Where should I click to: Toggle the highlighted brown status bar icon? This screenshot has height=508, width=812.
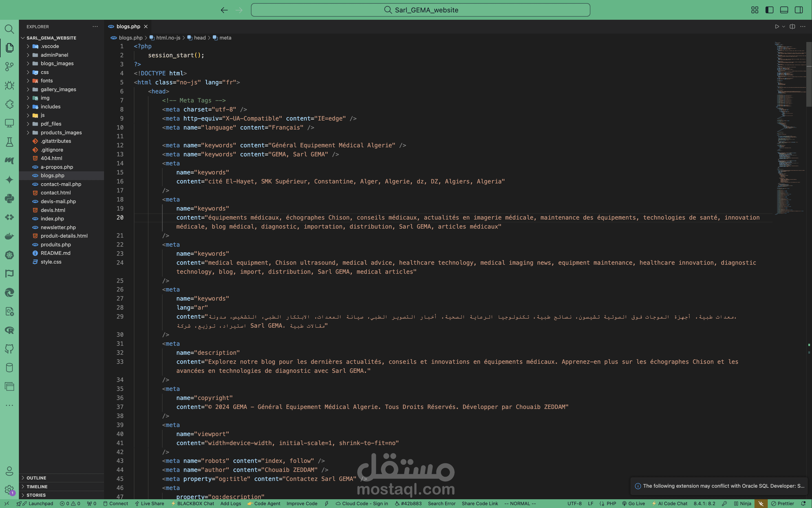tap(761, 503)
